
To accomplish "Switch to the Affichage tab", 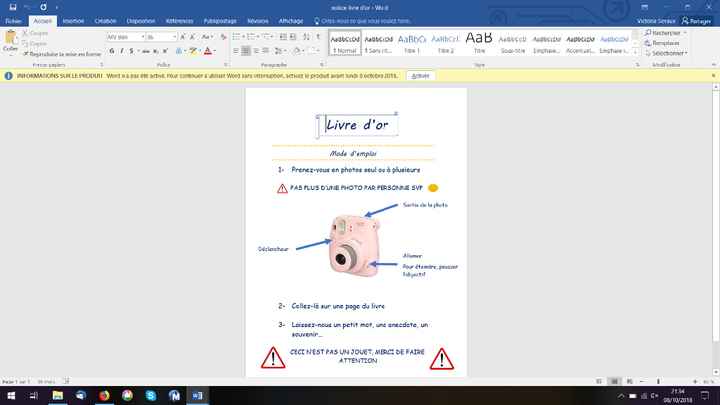I will [x=291, y=21].
